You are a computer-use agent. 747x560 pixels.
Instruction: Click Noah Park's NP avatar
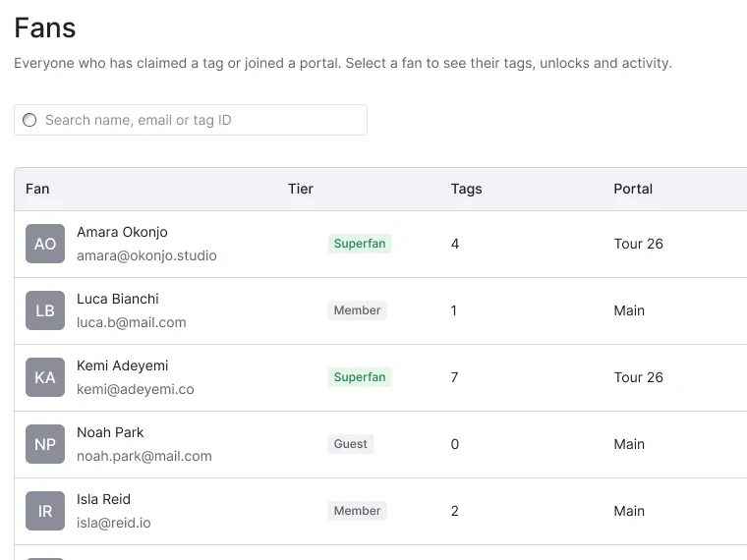click(x=45, y=444)
